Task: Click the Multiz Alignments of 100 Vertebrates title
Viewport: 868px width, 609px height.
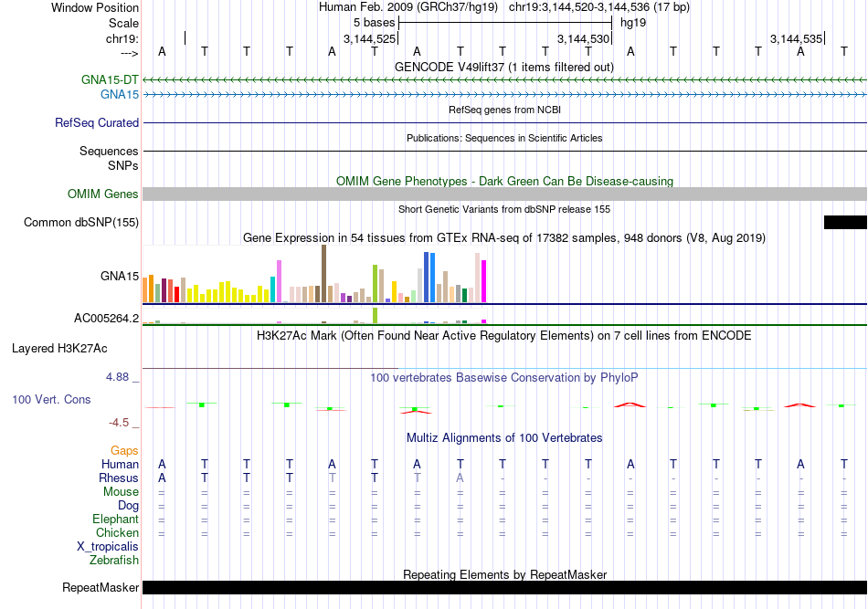Action: [504, 438]
